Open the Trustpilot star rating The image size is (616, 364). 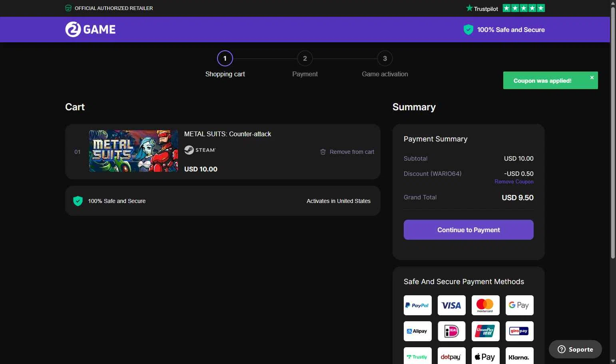click(524, 8)
